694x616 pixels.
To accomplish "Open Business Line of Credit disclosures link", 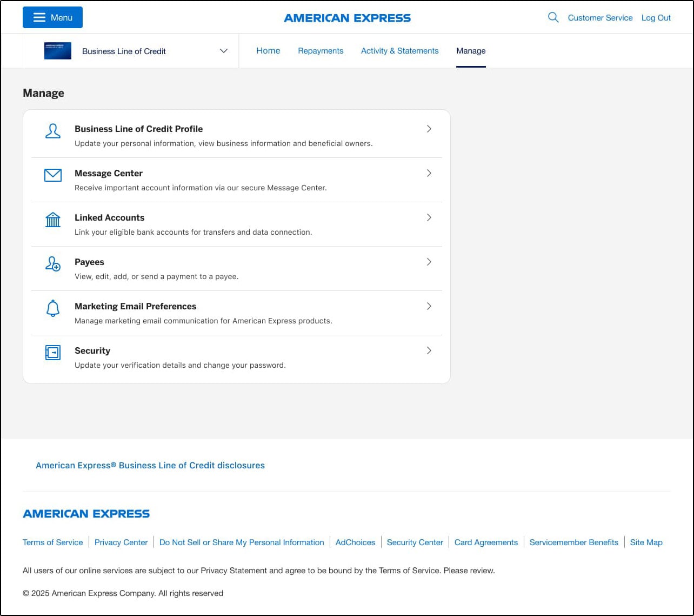I will (x=150, y=465).
